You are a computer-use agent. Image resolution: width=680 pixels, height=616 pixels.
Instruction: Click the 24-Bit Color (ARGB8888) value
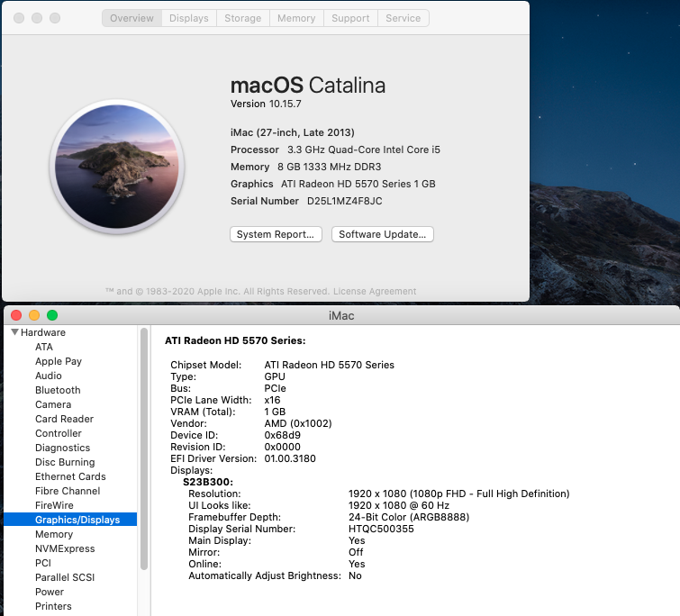tap(409, 517)
